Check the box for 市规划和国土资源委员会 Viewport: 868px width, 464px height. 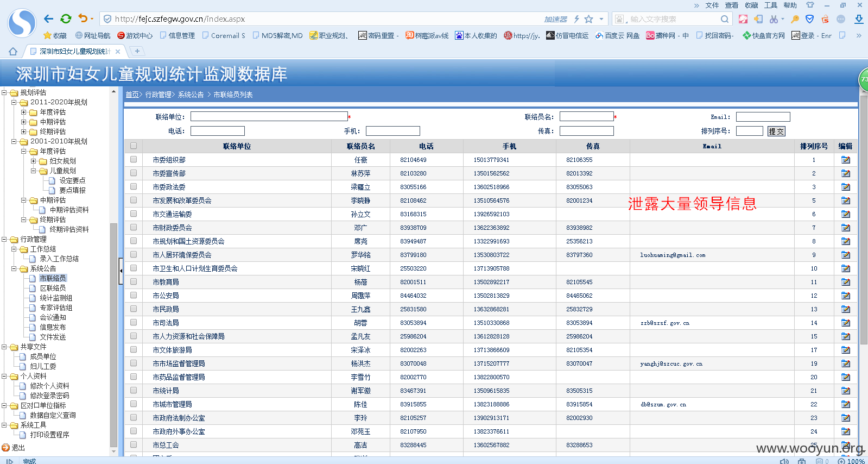[134, 241]
